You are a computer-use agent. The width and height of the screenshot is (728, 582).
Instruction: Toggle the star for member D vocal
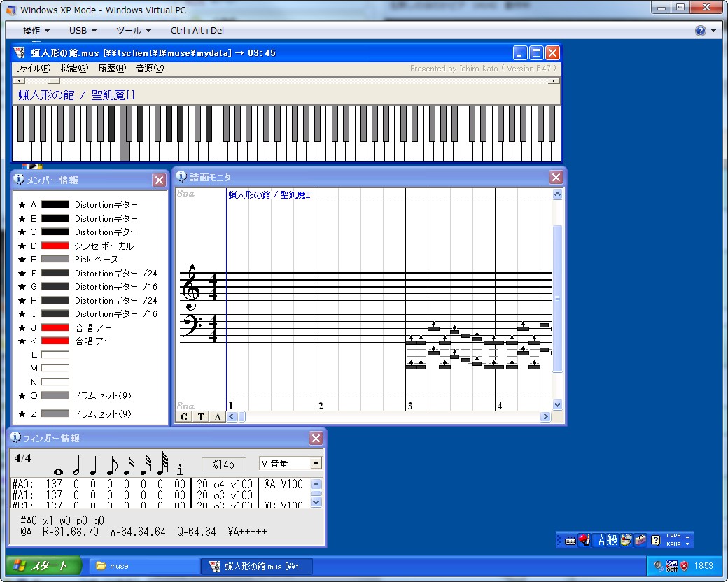click(x=22, y=246)
